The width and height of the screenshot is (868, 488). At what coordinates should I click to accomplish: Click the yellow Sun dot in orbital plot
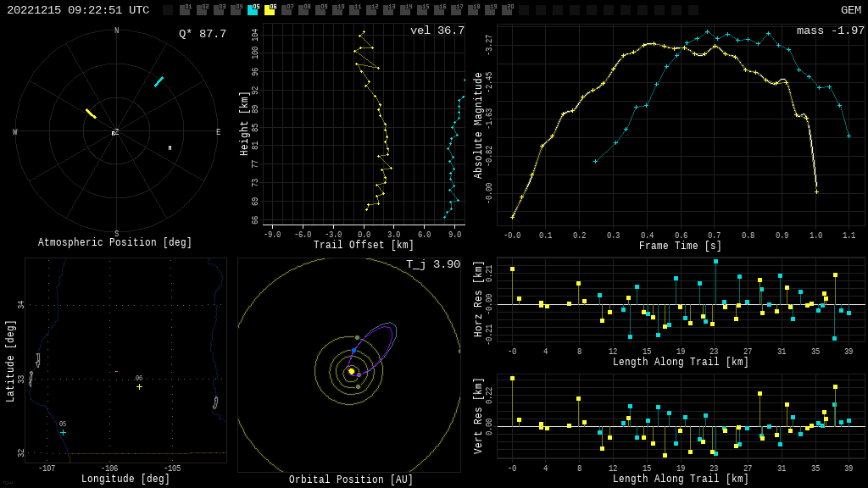[x=351, y=371]
